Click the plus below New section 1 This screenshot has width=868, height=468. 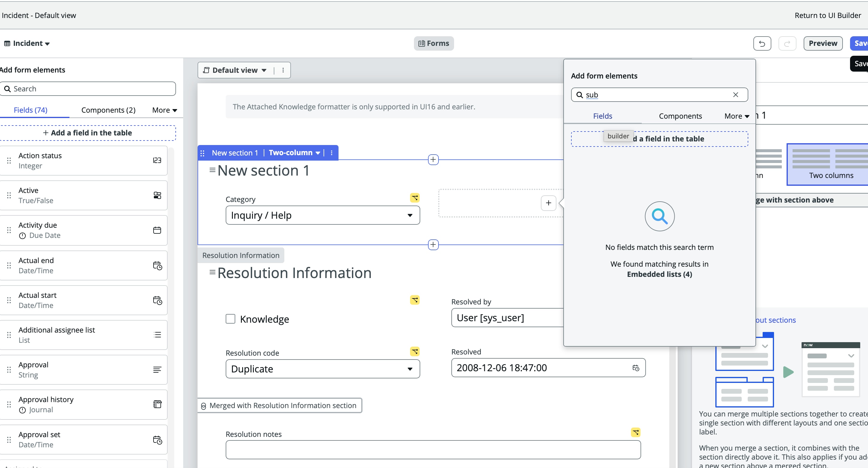coord(433,244)
